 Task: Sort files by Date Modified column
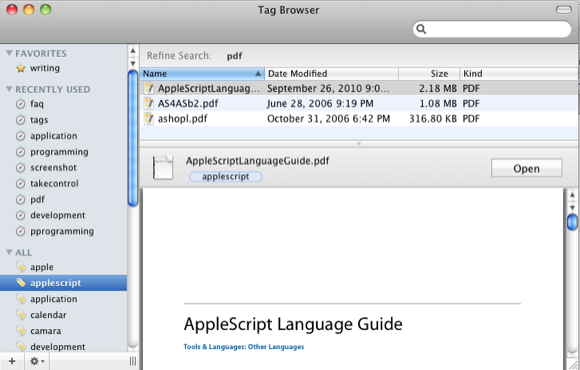click(x=331, y=74)
